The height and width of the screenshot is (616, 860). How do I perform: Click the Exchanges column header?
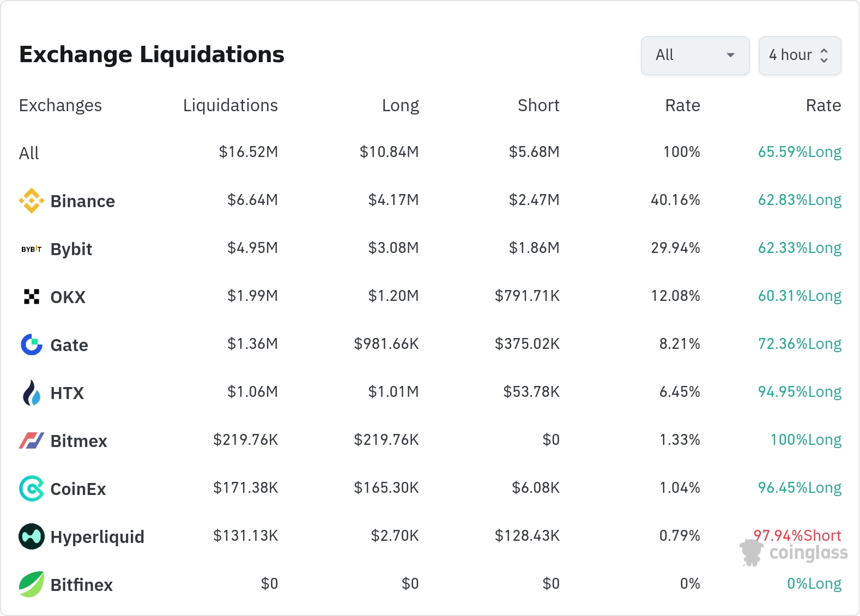tap(60, 105)
